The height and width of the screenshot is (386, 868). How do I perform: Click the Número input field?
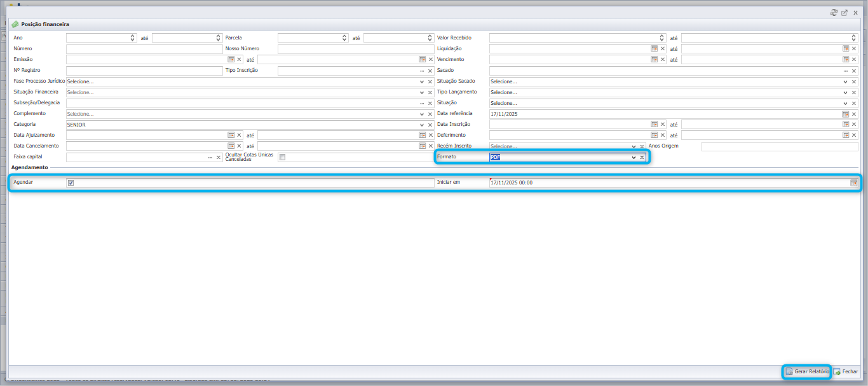(x=144, y=49)
